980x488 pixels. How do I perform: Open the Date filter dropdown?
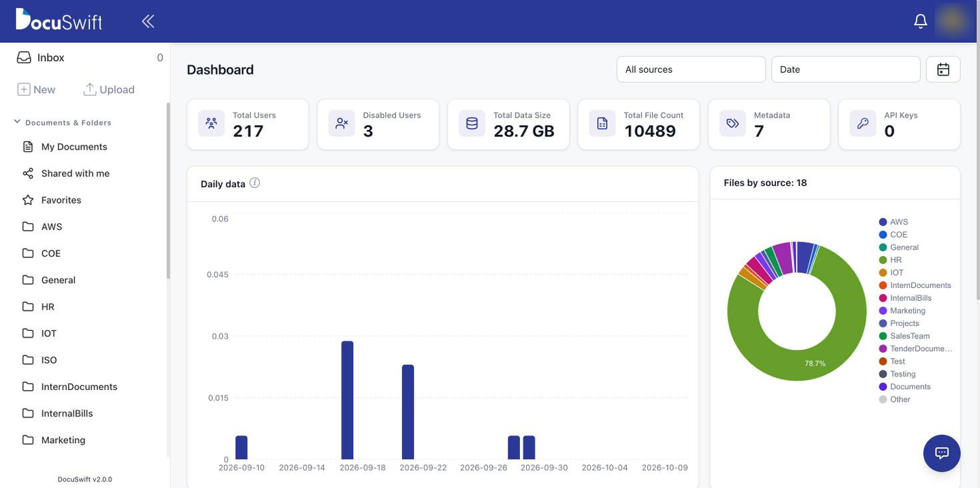pos(845,69)
